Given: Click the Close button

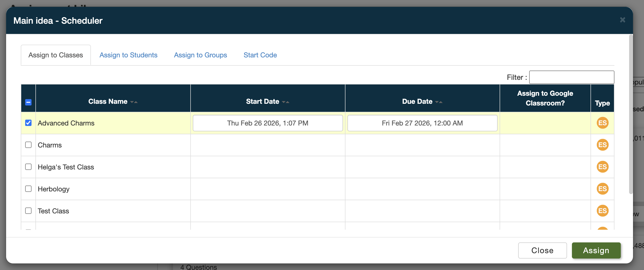Looking at the screenshot, I should (542, 250).
